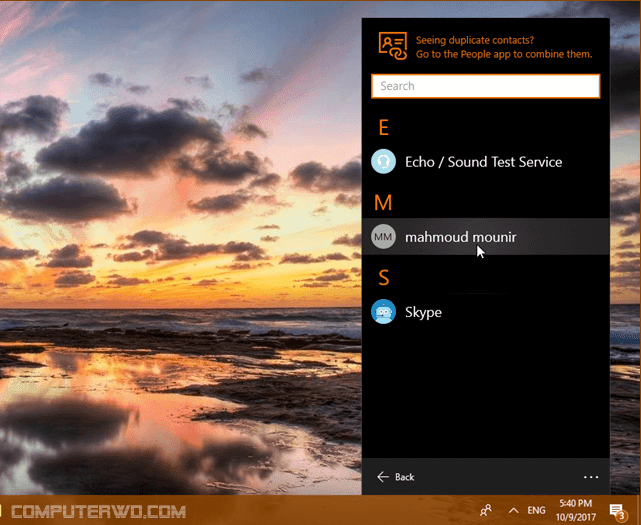
Task: Open the Action Center notifications icon
Action: click(618, 511)
